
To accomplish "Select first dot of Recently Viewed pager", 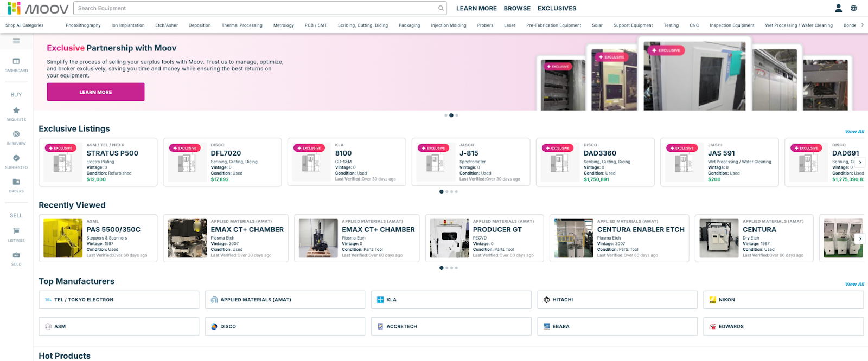I will click(x=441, y=268).
